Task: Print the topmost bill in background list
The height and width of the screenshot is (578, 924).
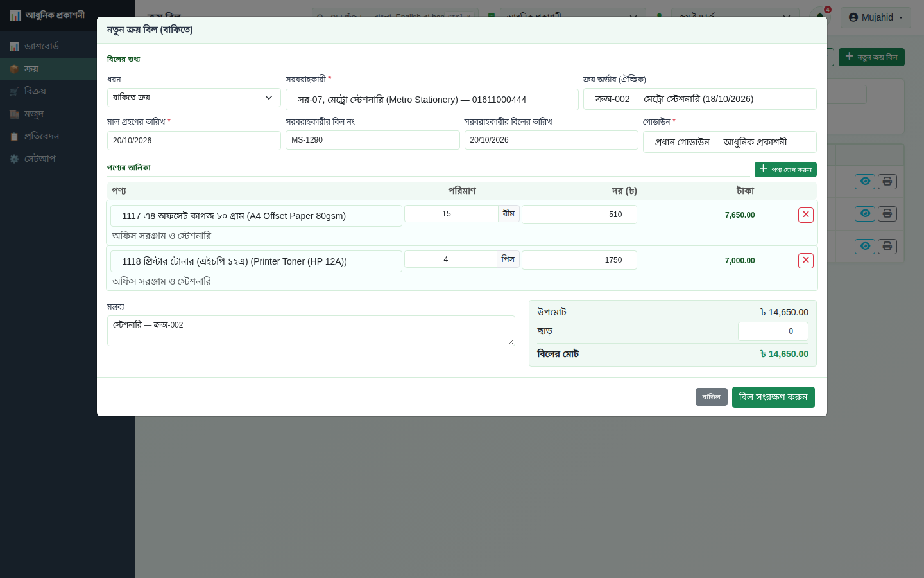Action: pyautogui.click(x=887, y=182)
